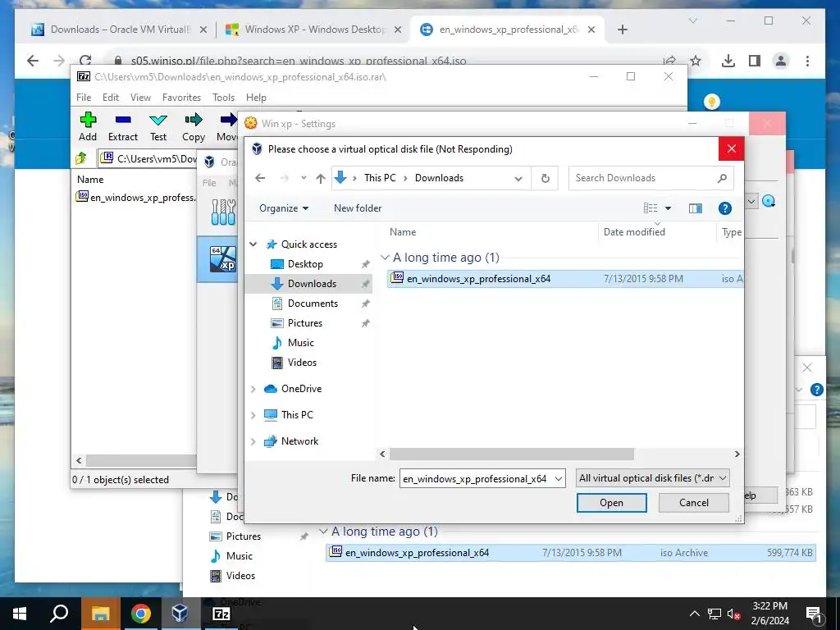Viewport: 840px width, 630px height.
Task: Bookmark this page with the star
Action: pos(696,61)
